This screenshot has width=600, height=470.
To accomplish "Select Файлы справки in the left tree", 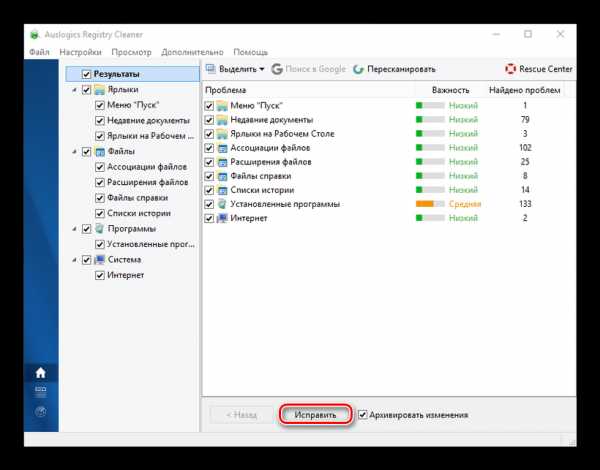I will coord(137,198).
